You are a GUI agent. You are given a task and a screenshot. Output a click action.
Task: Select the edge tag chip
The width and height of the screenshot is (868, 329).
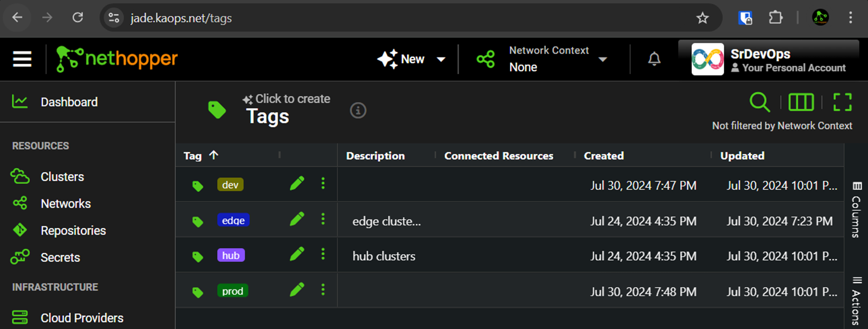click(233, 220)
